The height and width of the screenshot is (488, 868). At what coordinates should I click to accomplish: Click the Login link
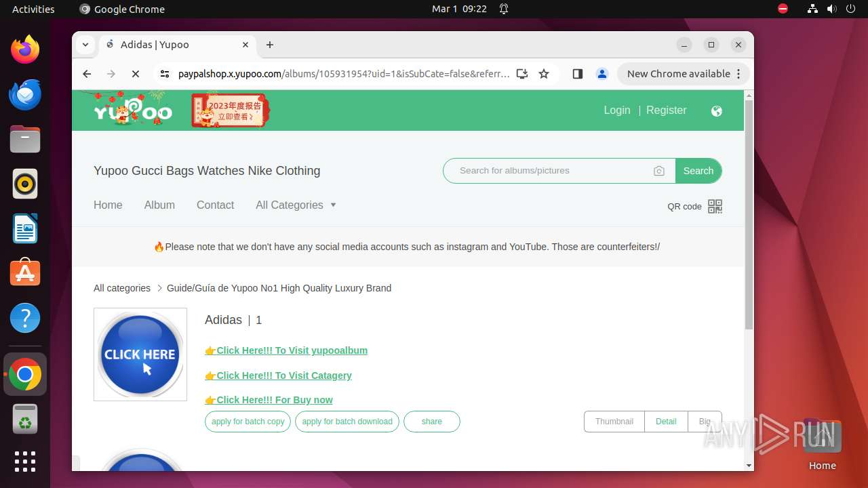coord(617,110)
